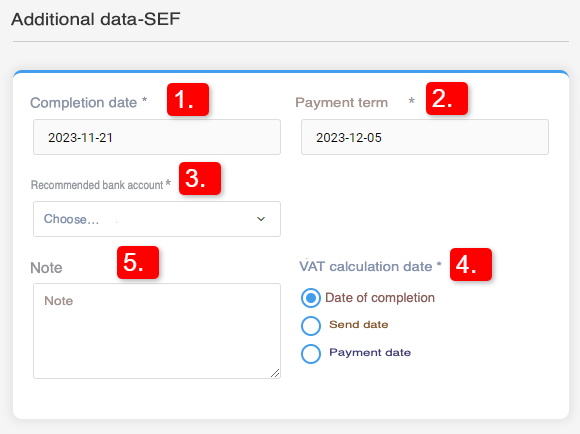580x434 pixels.
Task: Focus the Completion date field
Action: point(157,137)
